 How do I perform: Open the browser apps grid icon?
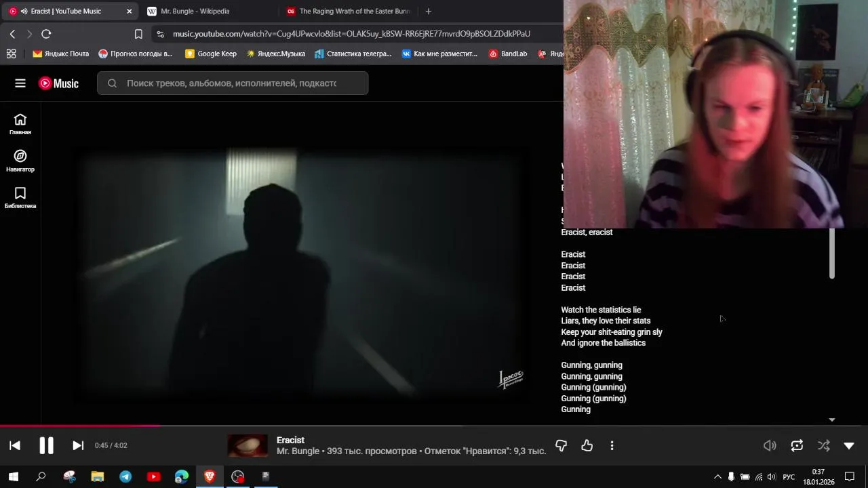[x=11, y=54]
